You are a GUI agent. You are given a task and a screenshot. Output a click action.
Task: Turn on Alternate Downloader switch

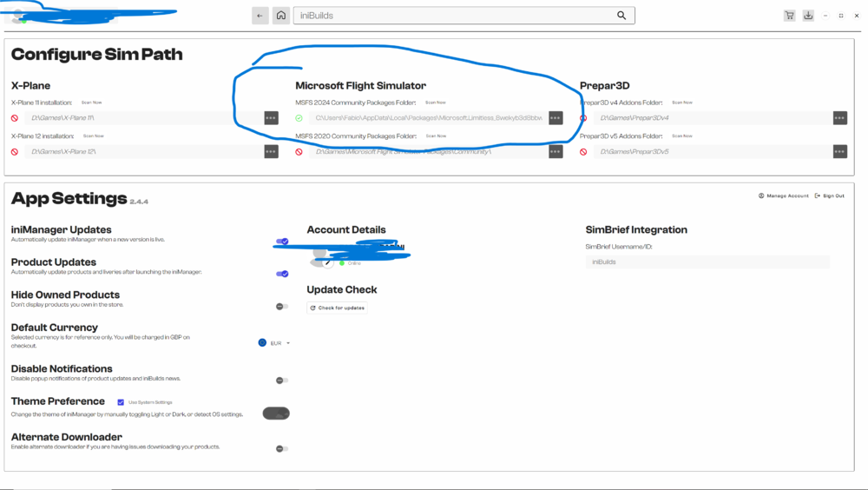[282, 449]
